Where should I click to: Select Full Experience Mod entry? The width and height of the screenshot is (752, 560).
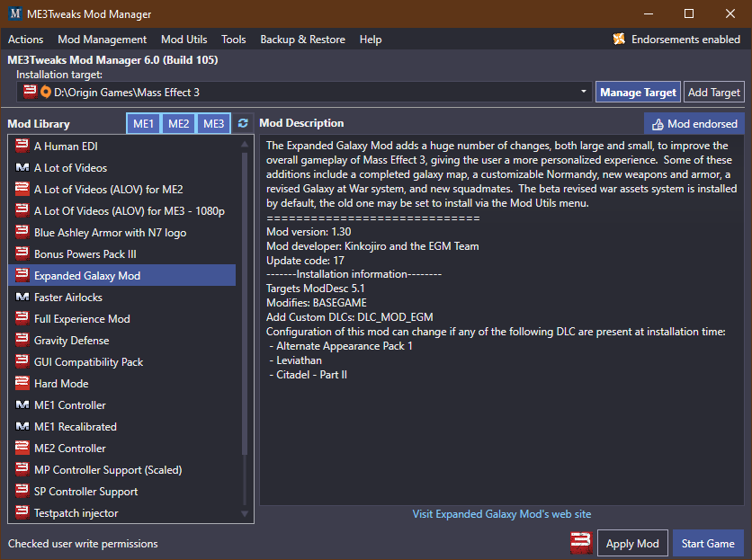tap(122, 318)
